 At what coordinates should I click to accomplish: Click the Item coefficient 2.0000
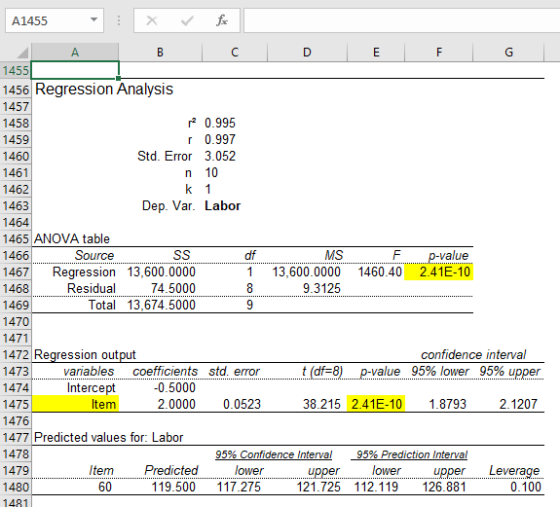pyautogui.click(x=177, y=404)
